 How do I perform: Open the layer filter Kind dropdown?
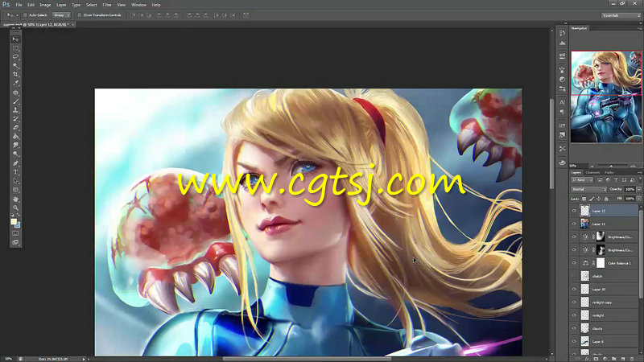pyautogui.click(x=582, y=179)
